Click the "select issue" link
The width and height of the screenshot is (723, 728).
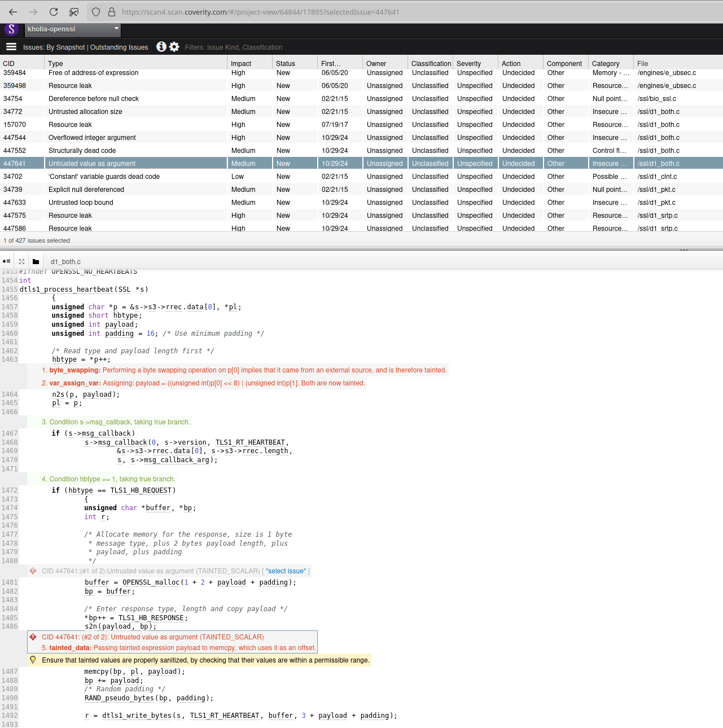[x=286, y=571]
